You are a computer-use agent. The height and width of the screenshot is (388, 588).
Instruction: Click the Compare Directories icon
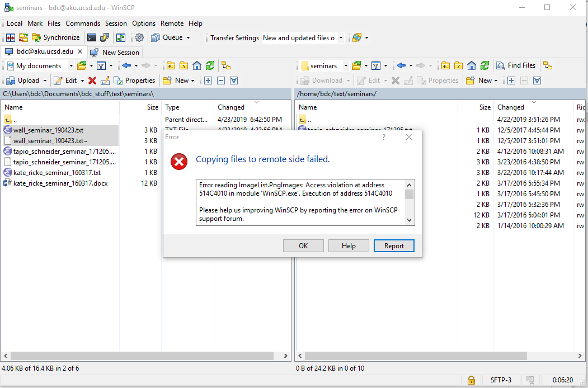point(10,37)
